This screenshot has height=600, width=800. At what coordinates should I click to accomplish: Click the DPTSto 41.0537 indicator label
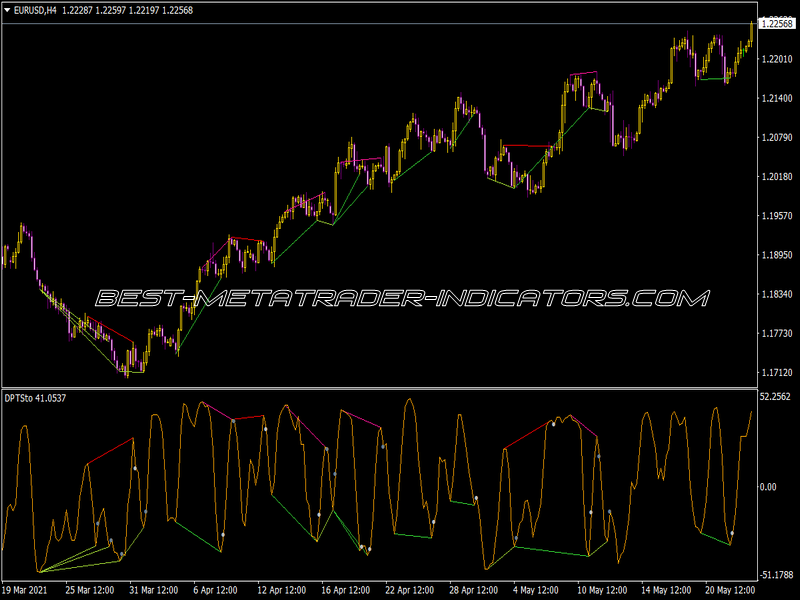tap(35, 398)
